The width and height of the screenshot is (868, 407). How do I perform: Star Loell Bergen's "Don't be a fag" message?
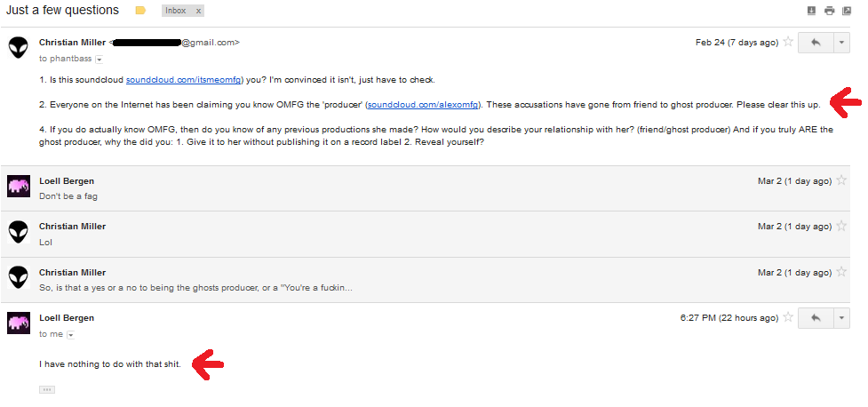tap(841, 180)
